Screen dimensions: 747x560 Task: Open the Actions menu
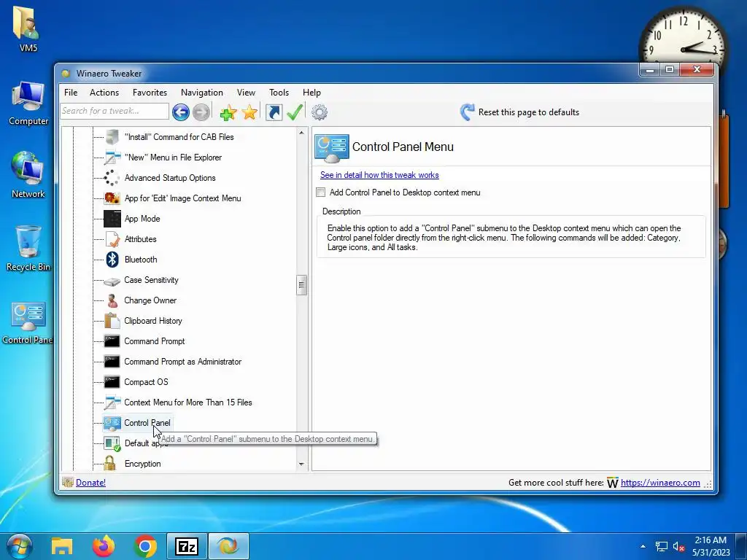pyautogui.click(x=104, y=93)
